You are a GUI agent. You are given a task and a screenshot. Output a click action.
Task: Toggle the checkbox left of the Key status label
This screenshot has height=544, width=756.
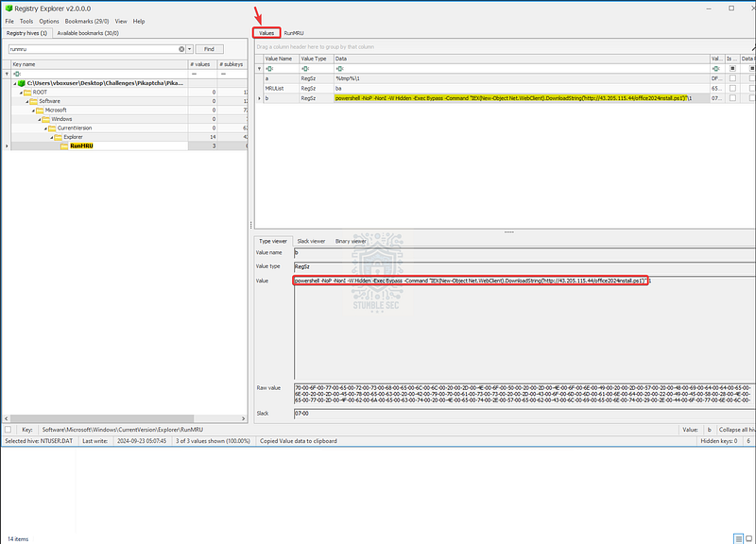[9, 430]
